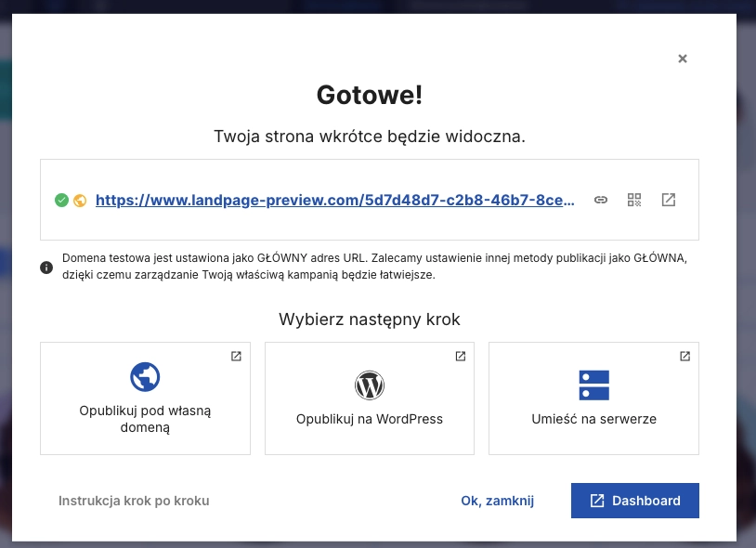Copy the landing page link with the chain icon

601,200
